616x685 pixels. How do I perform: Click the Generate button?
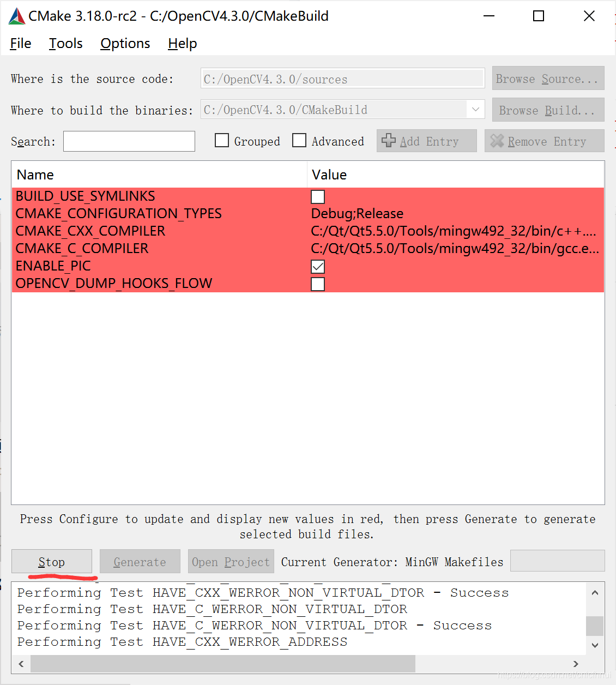pos(140,561)
